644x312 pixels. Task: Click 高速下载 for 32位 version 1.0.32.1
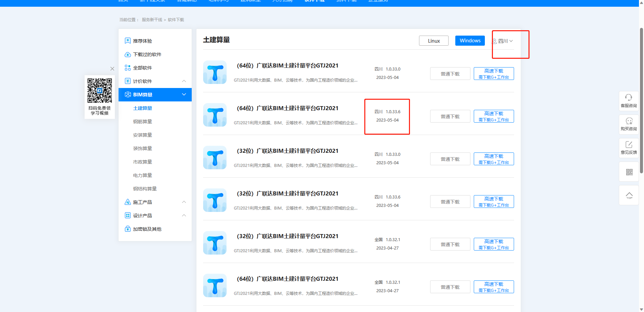[x=494, y=244]
